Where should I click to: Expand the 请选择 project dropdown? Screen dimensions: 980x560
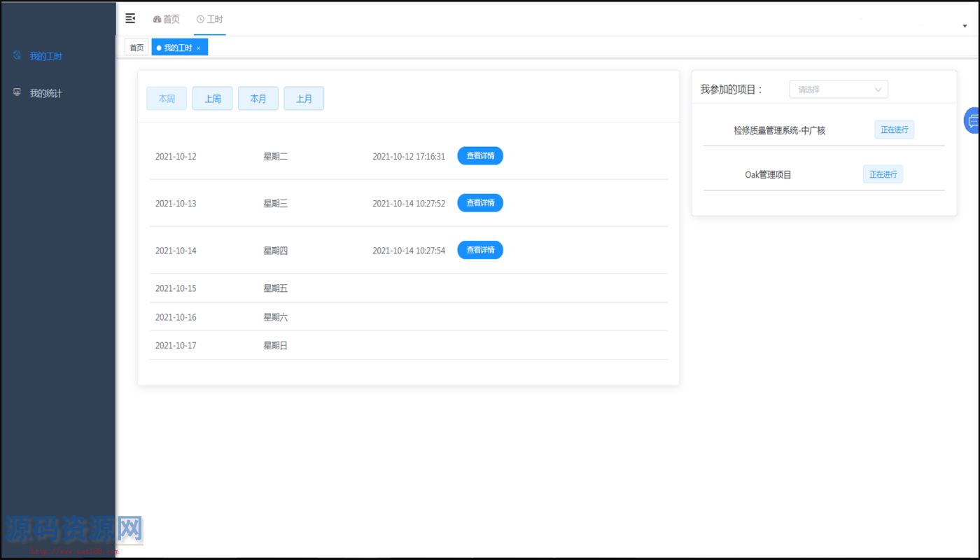pyautogui.click(x=839, y=90)
